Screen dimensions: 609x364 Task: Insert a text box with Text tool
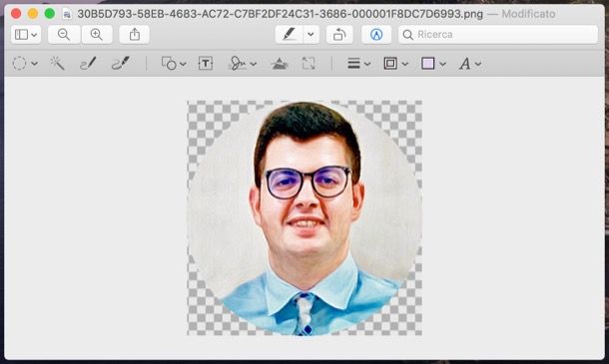pos(206,63)
